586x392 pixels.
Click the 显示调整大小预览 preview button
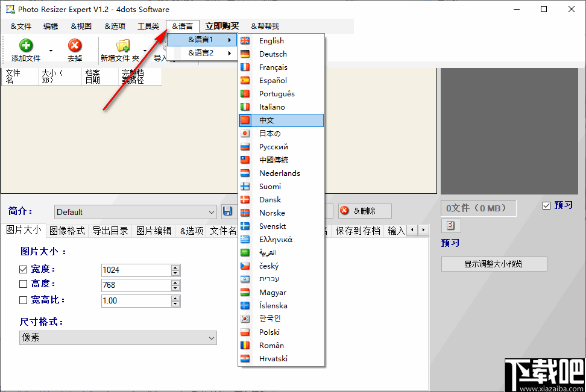[494, 264]
